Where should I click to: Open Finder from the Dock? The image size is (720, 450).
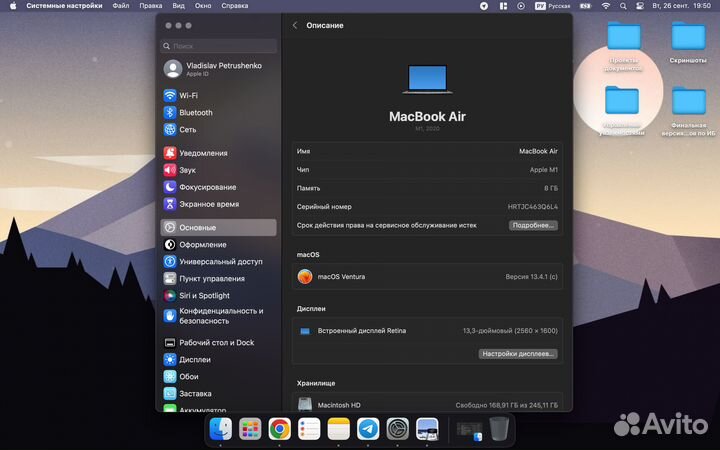(x=221, y=429)
